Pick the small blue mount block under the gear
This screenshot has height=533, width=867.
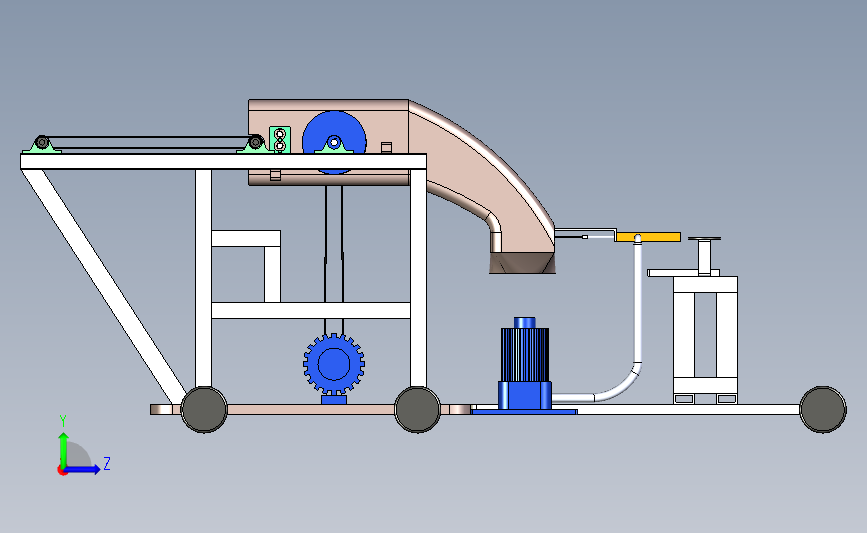pos(334,399)
